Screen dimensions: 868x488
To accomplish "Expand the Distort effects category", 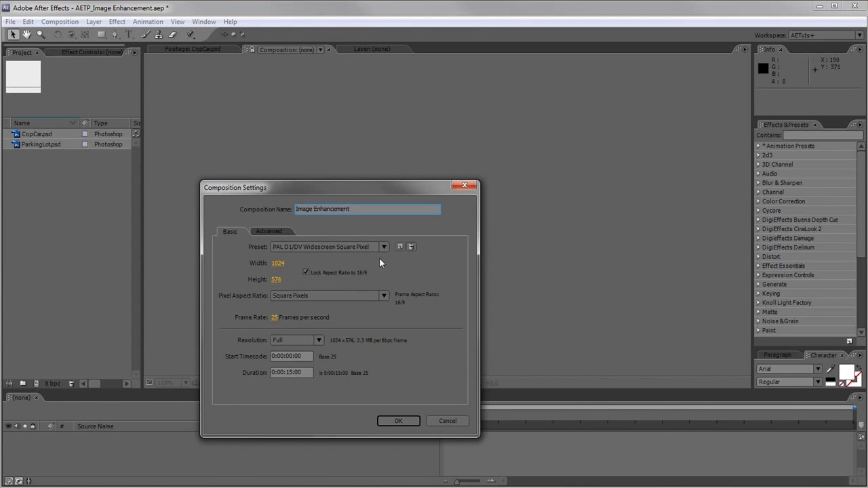I will coord(759,257).
